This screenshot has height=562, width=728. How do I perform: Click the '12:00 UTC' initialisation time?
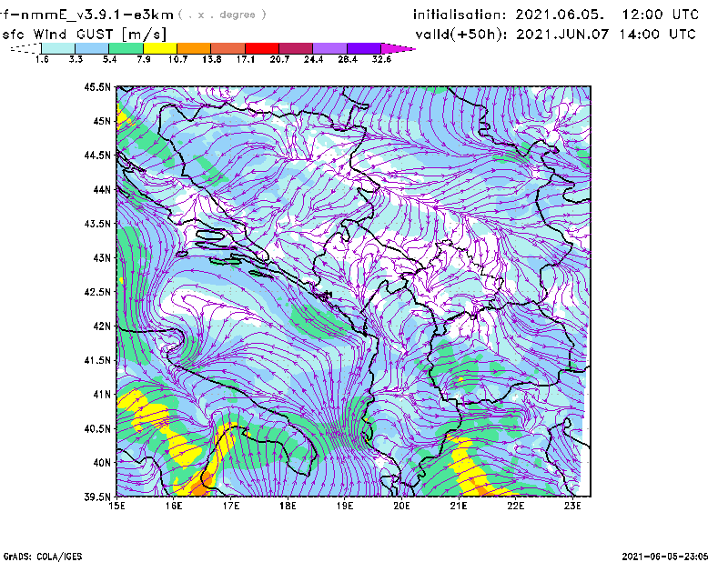coord(661,15)
